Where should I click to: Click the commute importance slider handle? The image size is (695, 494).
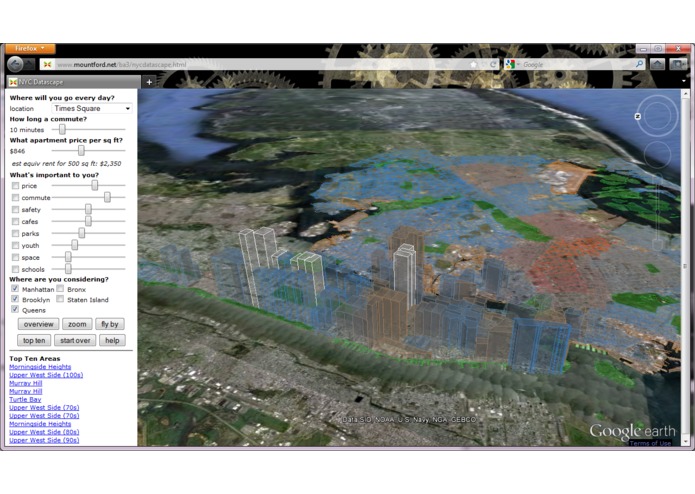coord(107,197)
